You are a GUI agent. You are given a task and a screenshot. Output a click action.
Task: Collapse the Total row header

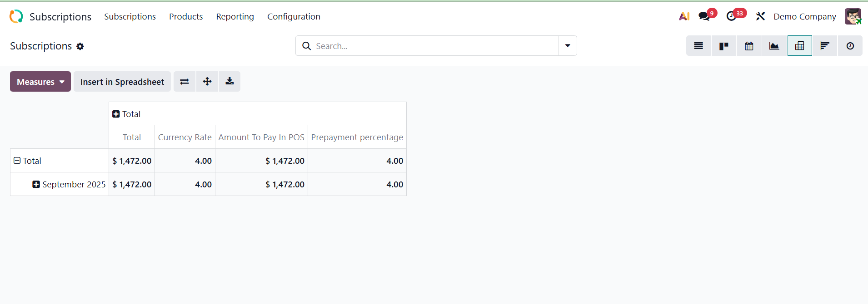coord(17,161)
